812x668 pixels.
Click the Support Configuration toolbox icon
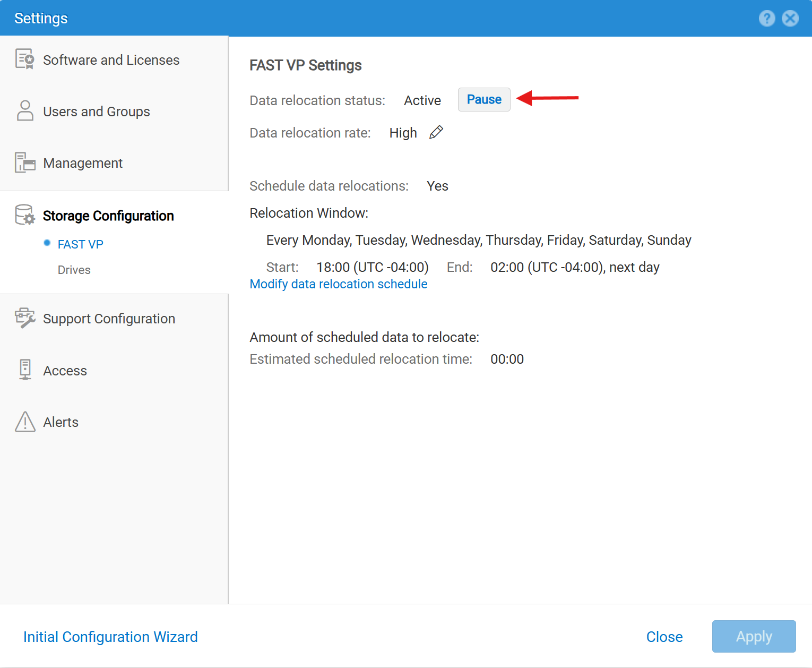coord(24,318)
